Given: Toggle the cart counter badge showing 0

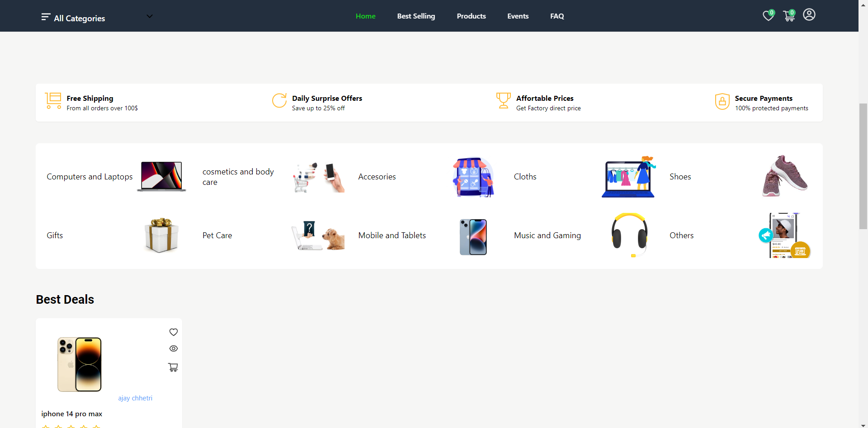Looking at the screenshot, I should point(793,12).
